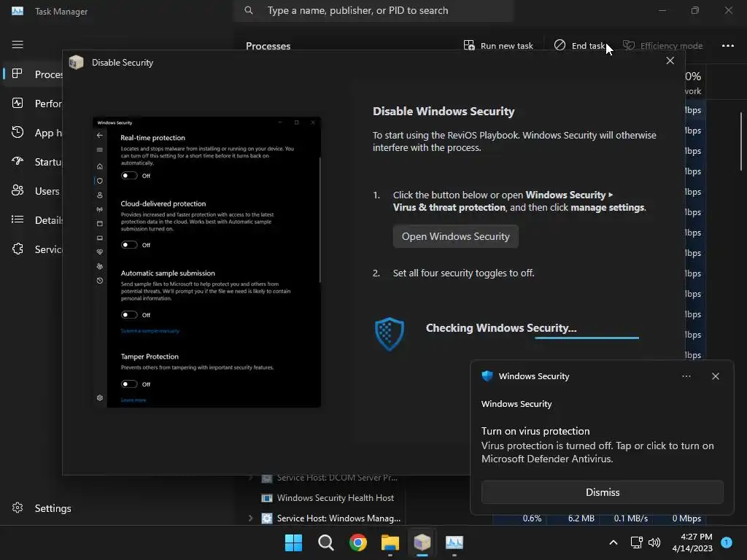The height and width of the screenshot is (560, 747).
Task: Click the 0 Mbps network cell in bottom row
Action: (679, 518)
